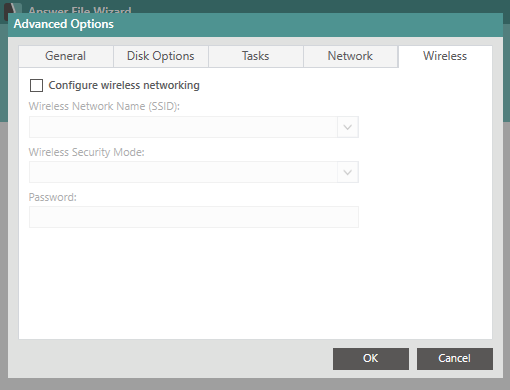Click the Wireless Security Mode label

click(x=87, y=152)
